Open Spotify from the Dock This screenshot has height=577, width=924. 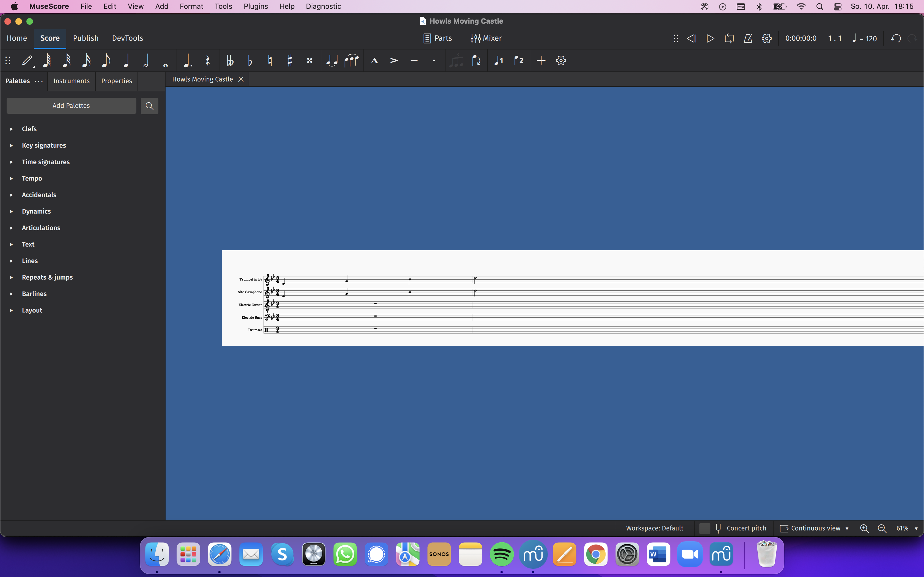pyautogui.click(x=501, y=554)
